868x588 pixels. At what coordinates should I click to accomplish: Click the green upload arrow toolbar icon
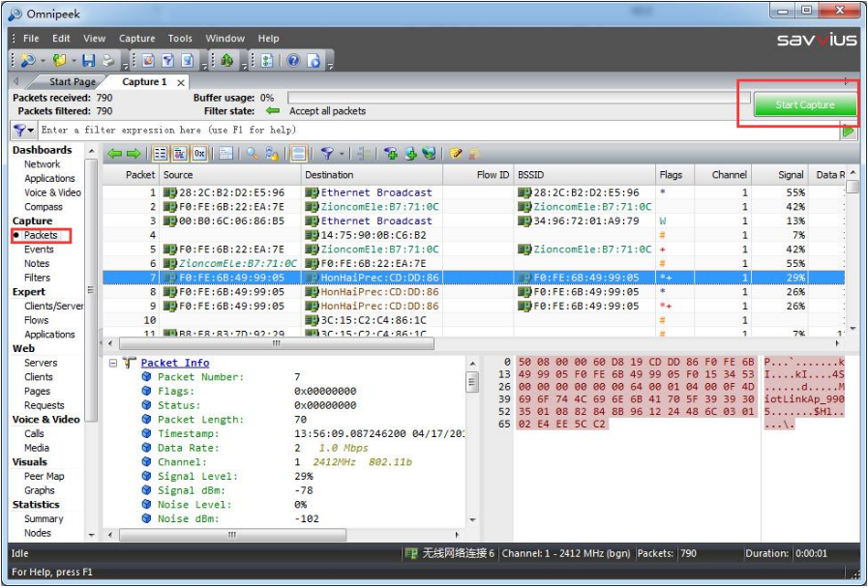(227, 60)
